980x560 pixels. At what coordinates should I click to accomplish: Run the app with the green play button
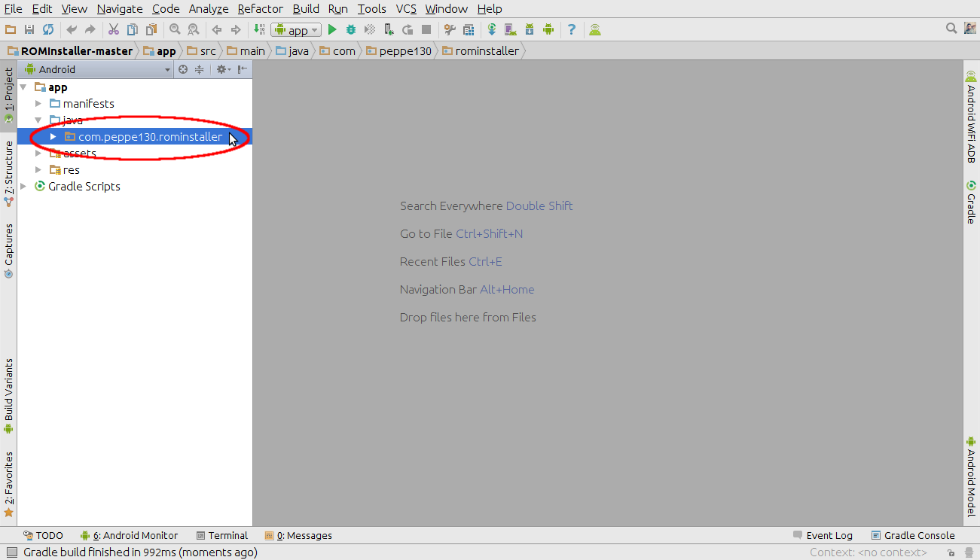point(331,30)
